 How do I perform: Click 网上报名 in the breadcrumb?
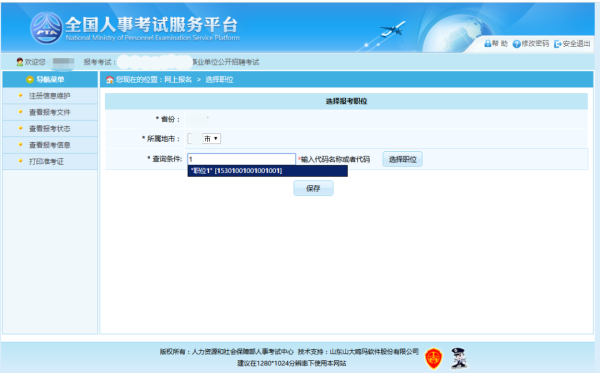178,80
